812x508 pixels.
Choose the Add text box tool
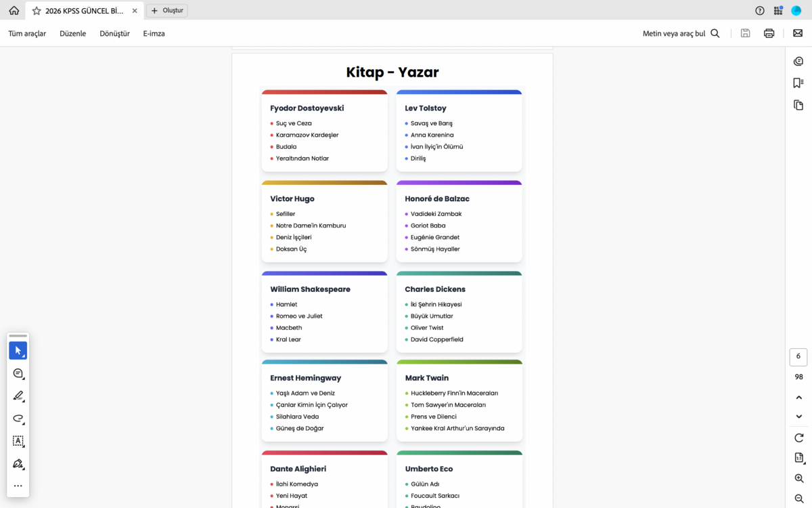[x=18, y=441]
